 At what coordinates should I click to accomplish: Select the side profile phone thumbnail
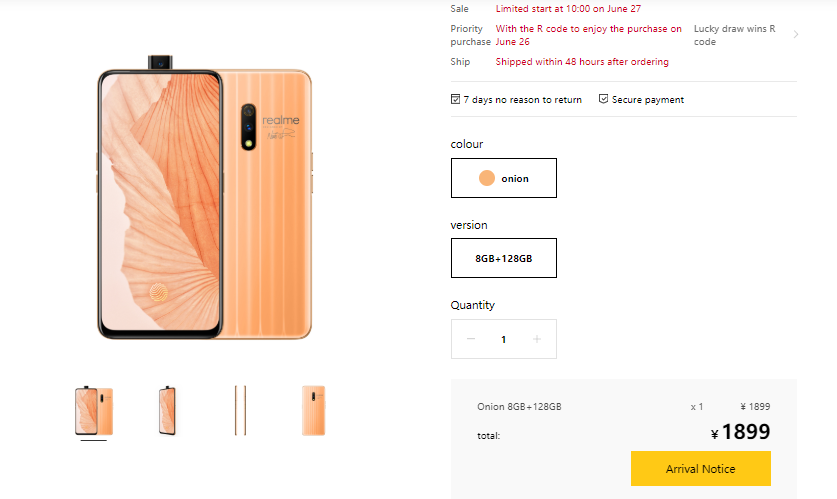pyautogui.click(x=239, y=411)
